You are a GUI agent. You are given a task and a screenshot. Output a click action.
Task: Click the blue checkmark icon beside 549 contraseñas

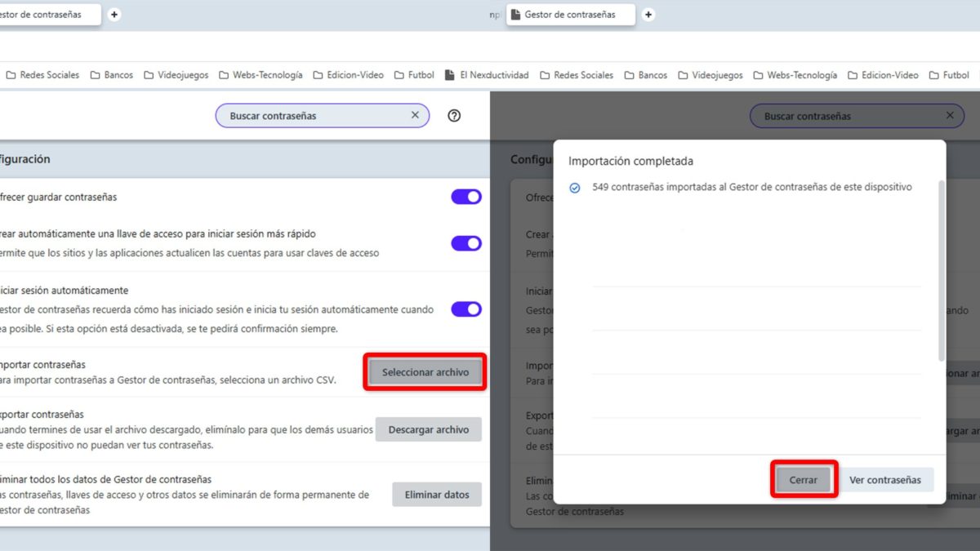click(575, 188)
